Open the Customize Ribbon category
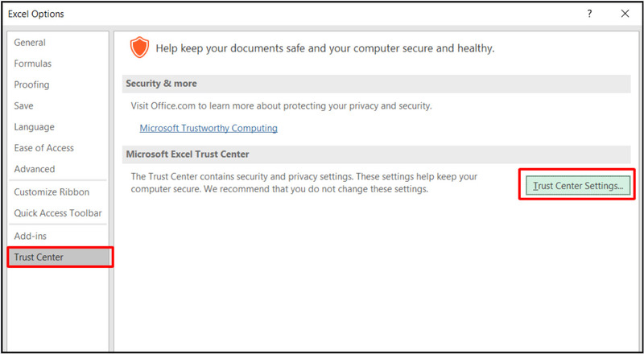The width and height of the screenshot is (644, 354). point(52,192)
